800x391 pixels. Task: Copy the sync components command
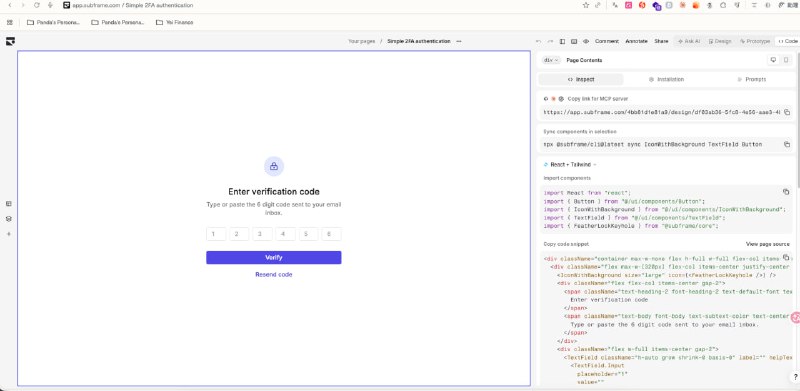tap(787, 144)
